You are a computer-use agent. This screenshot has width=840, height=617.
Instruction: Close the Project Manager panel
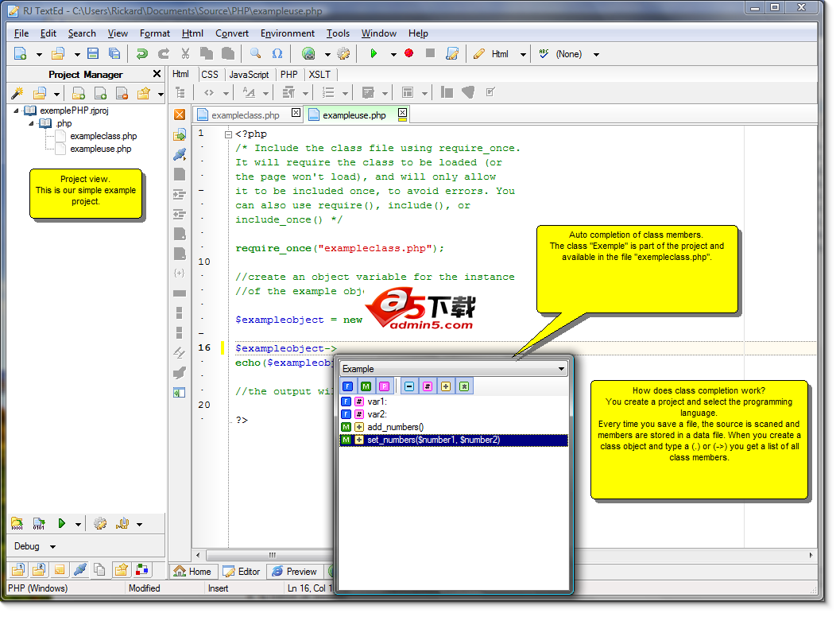click(157, 74)
